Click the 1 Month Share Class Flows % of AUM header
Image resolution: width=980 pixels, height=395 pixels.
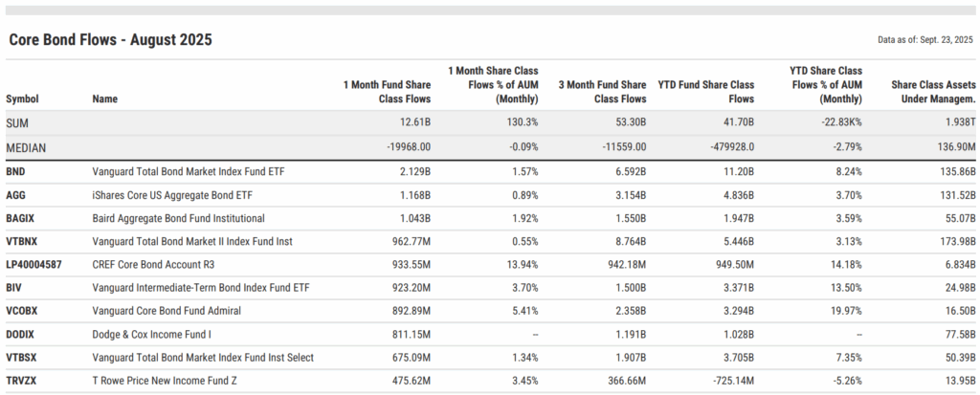pos(493,85)
